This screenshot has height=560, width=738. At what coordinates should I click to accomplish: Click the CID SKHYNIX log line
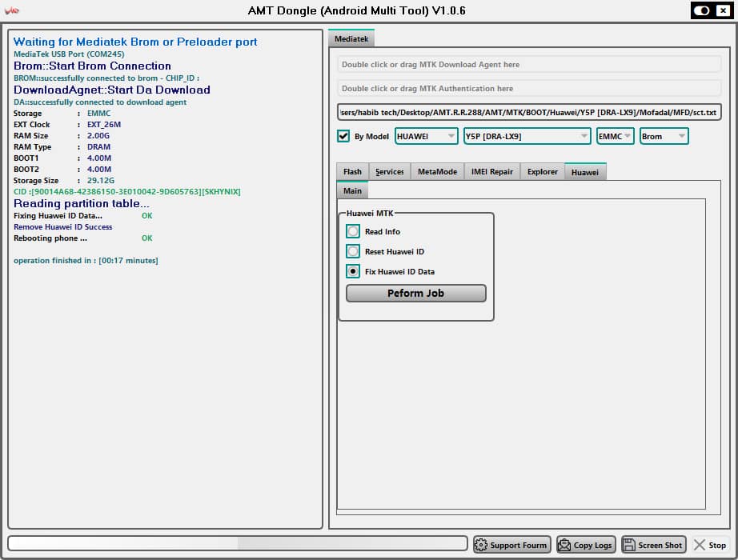pyautogui.click(x=127, y=191)
